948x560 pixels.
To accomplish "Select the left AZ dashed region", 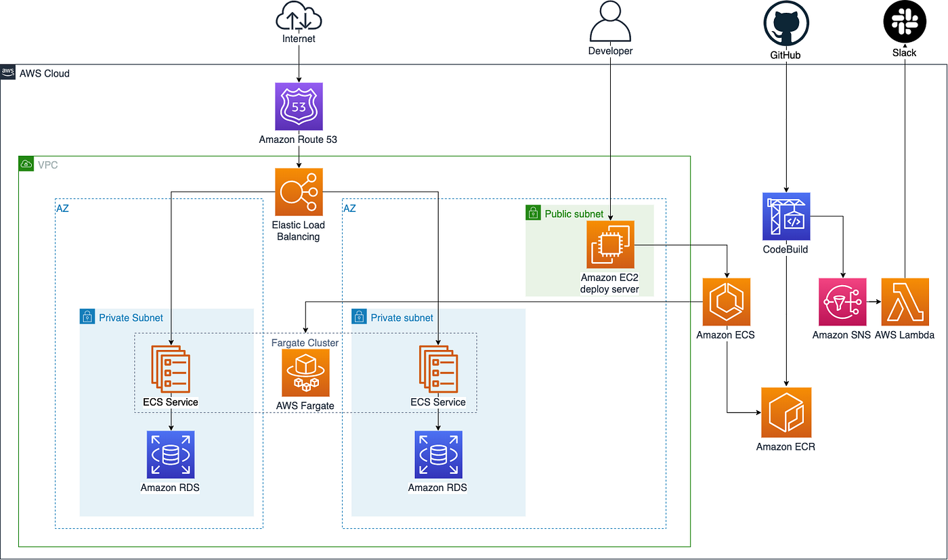I will [x=63, y=208].
